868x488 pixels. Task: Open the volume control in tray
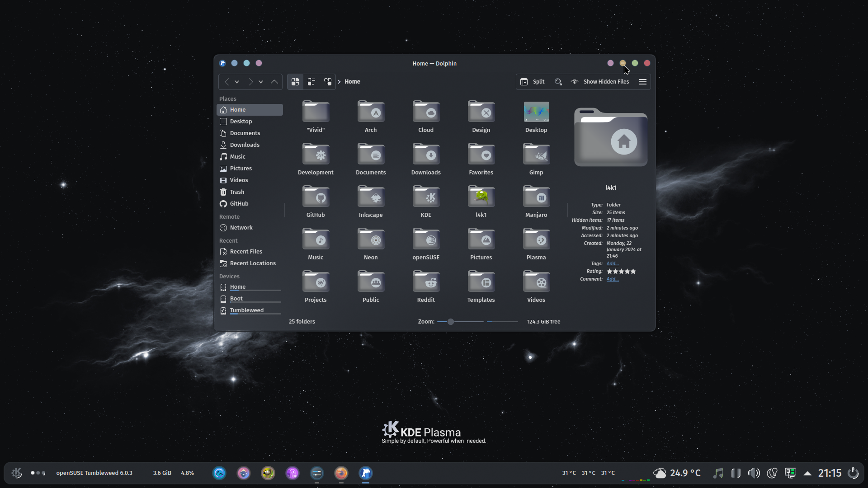(x=754, y=473)
